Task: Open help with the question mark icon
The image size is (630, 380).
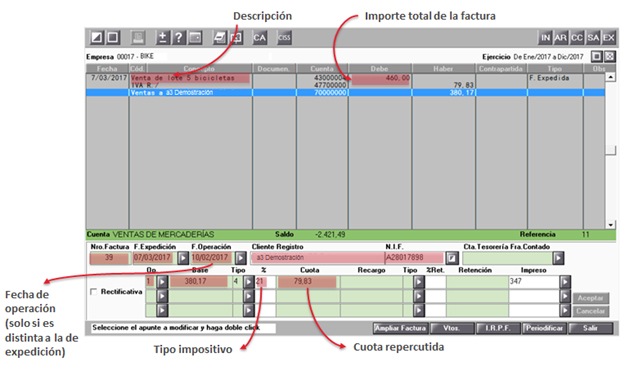Action: click(x=178, y=37)
